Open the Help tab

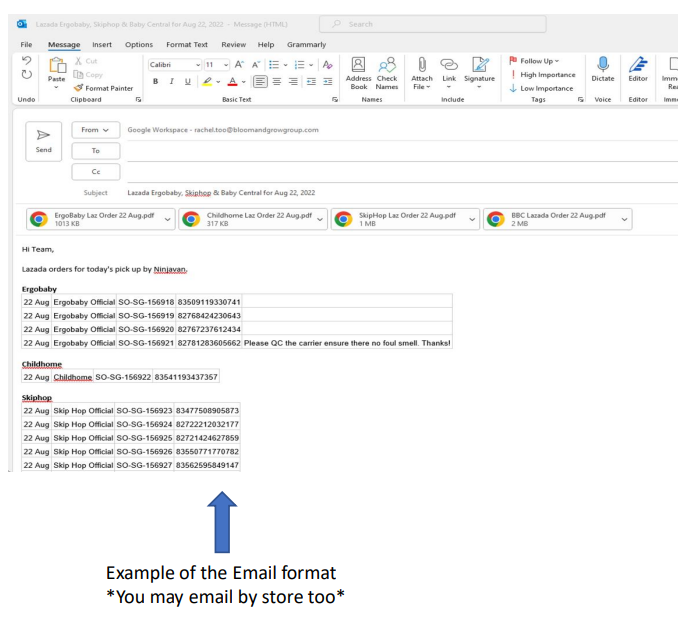click(x=266, y=45)
